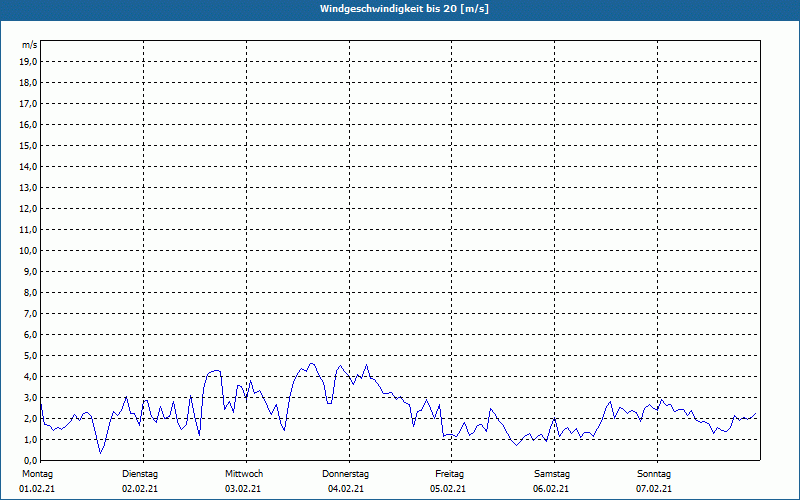Image resolution: width=800 pixels, height=500 pixels.
Task: Select the date 01.02.21 on the x-axis
Action: 36,489
